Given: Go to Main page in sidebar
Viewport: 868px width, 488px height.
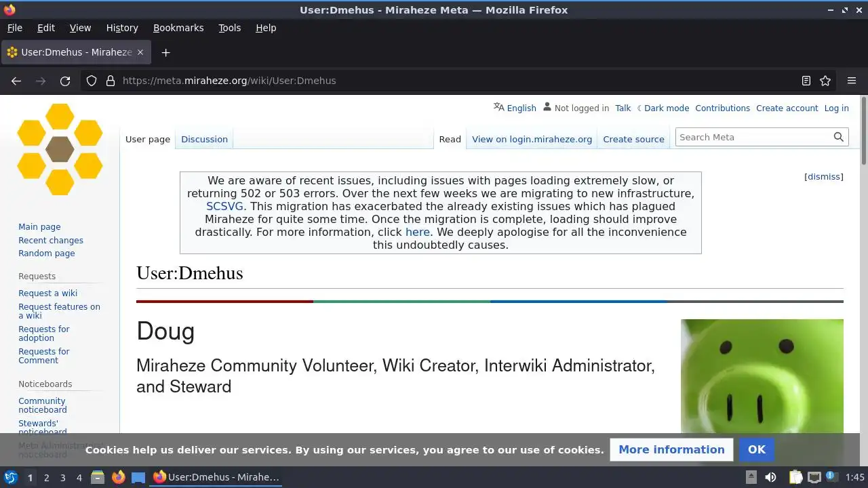Looking at the screenshot, I should (39, 227).
